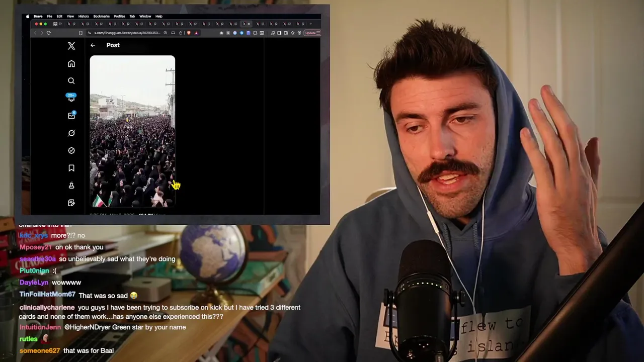644x362 pixels.
Task: Click the X logo in the sidebar
Action: (71, 46)
